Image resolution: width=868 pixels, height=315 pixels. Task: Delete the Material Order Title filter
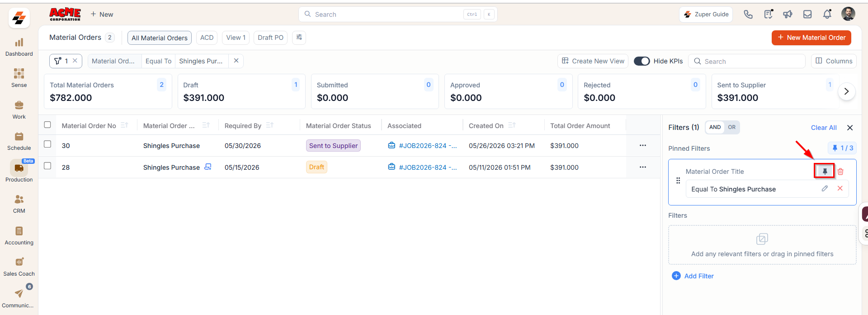840,172
